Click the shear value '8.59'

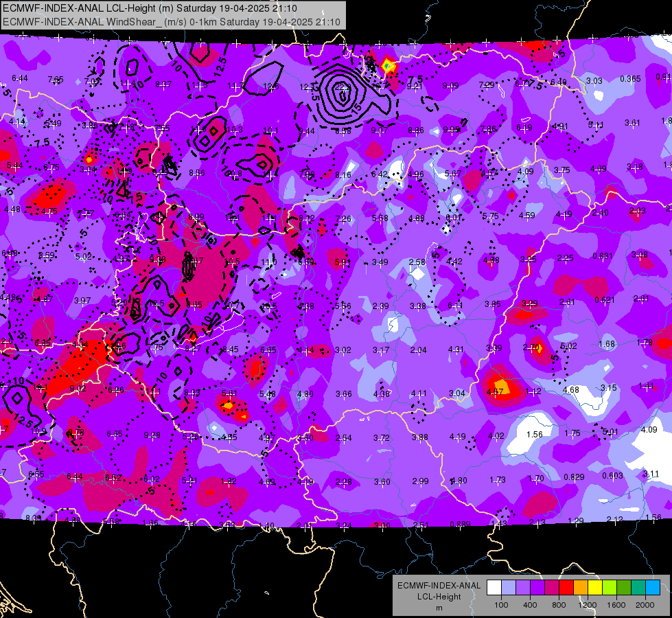[46, 255]
